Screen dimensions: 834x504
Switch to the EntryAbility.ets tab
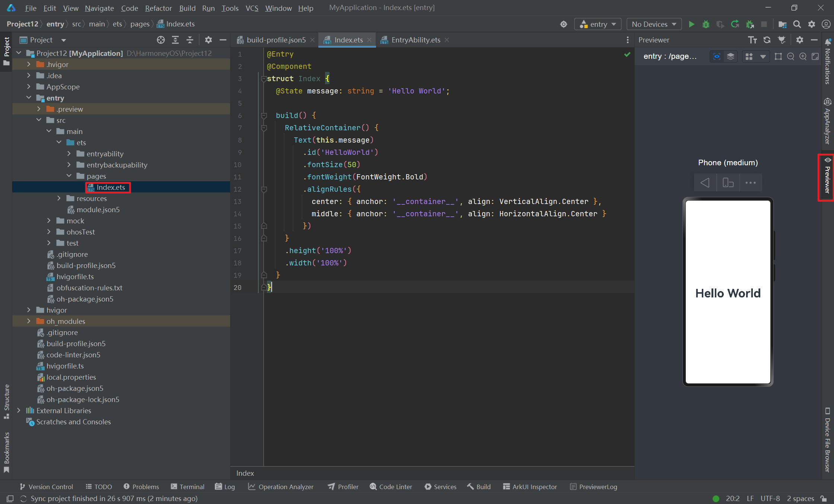coord(416,40)
